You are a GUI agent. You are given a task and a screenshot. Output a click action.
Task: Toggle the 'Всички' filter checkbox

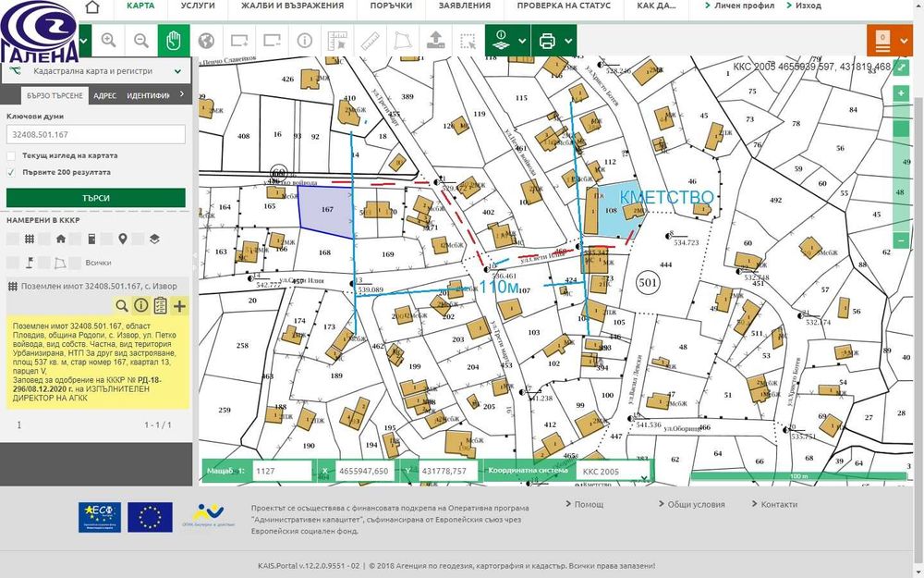[75, 263]
